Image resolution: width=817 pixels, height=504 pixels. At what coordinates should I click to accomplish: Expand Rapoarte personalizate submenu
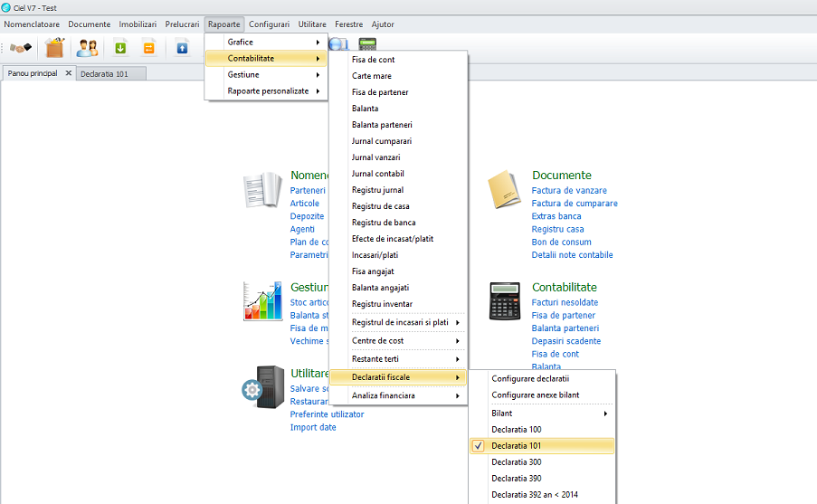click(266, 90)
